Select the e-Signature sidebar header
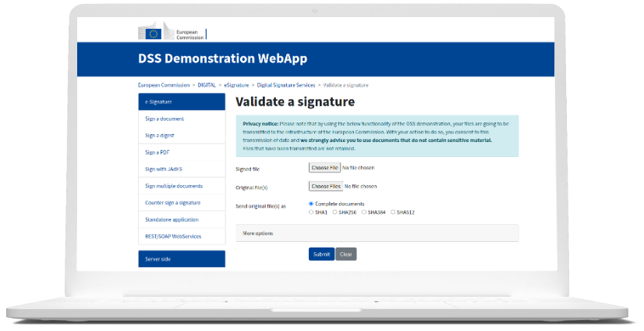The width and height of the screenshot is (644, 331). (x=182, y=101)
